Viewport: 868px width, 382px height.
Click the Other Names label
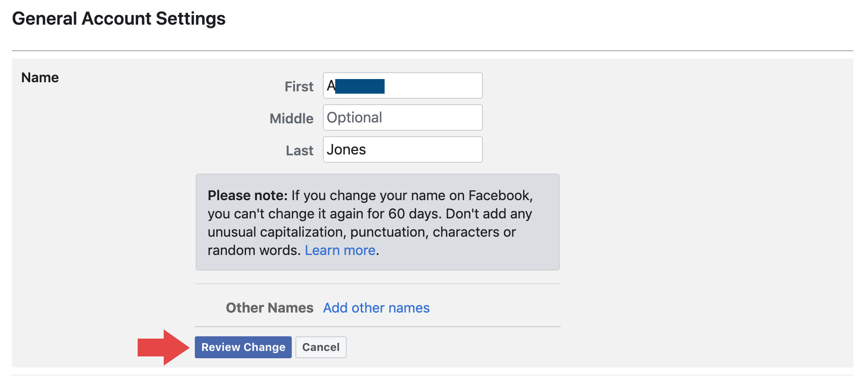(269, 308)
